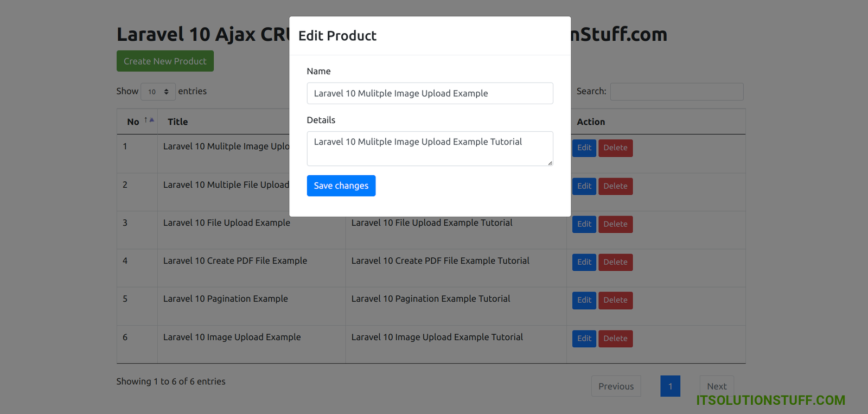Delete the Pagination Example row
This screenshot has width=868, height=414.
615,300
